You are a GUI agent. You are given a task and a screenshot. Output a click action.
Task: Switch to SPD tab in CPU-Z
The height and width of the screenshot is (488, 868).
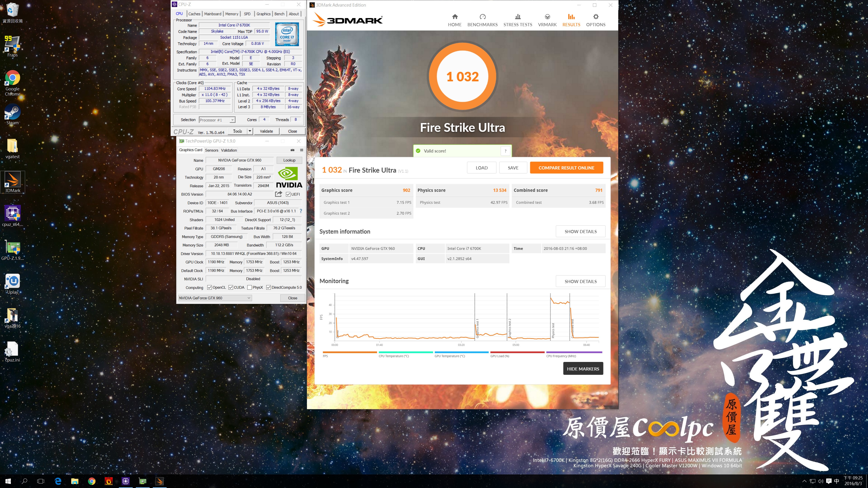coord(247,14)
